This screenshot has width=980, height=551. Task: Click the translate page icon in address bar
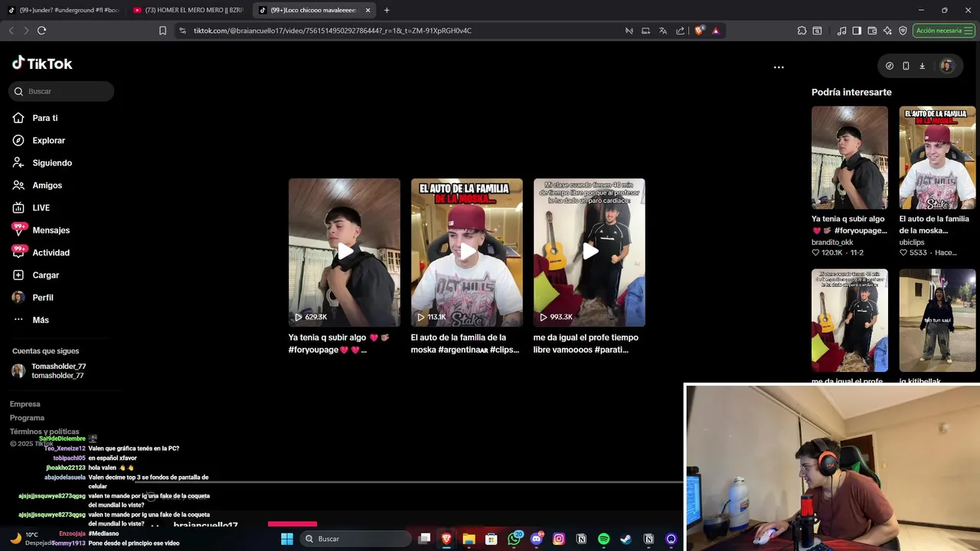click(662, 31)
